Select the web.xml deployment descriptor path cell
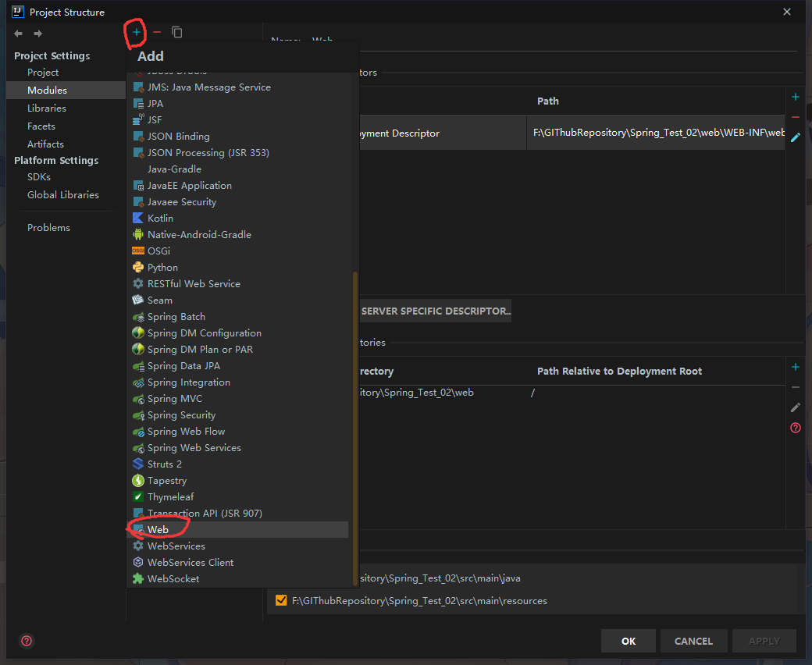812x665 pixels. tap(656, 133)
